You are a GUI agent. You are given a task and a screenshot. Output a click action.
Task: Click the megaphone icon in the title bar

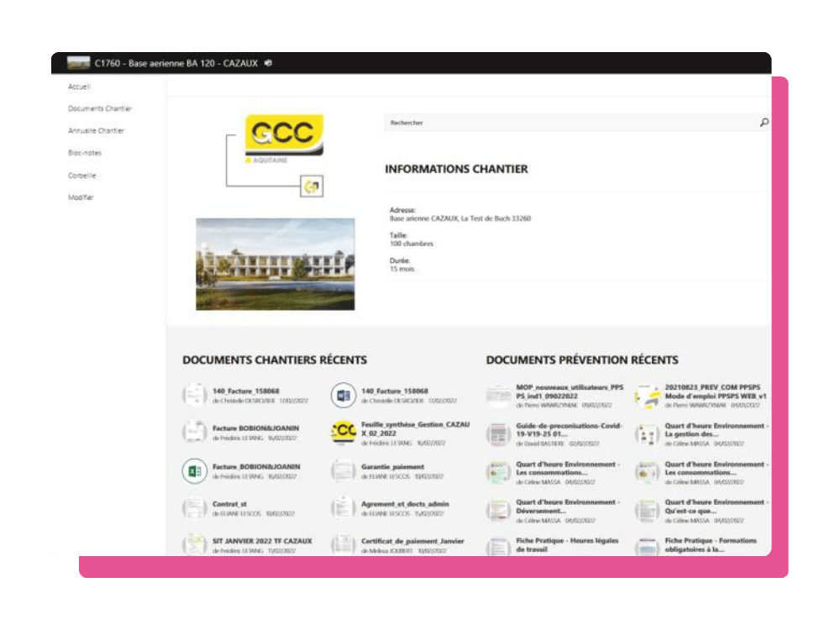pyautogui.click(x=268, y=61)
